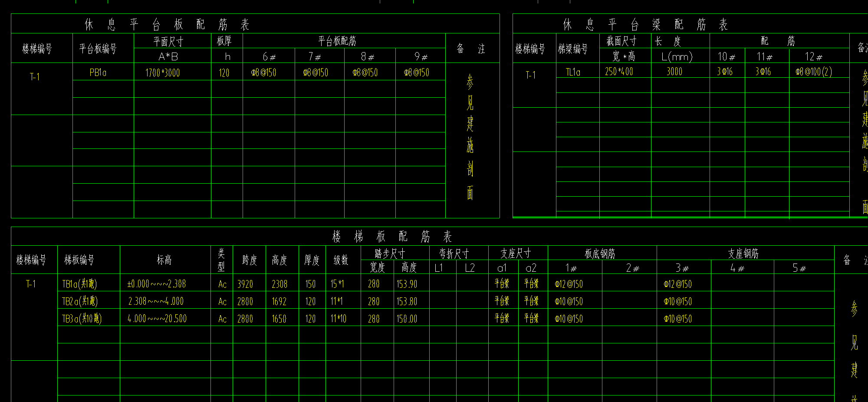Click the 2.308~~~4.000 elevation value
Viewport: 868px width, 402px height.
point(156,301)
